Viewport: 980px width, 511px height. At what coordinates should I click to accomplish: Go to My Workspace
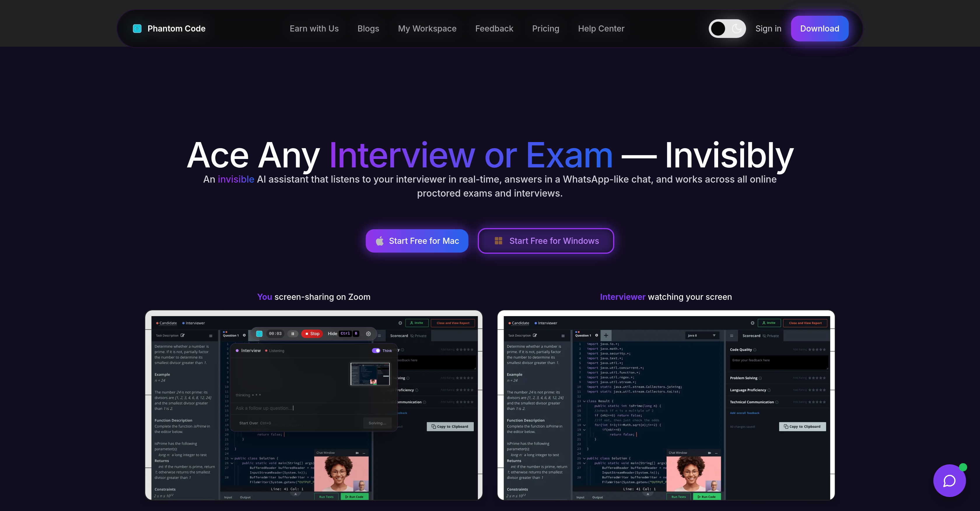pyautogui.click(x=427, y=29)
